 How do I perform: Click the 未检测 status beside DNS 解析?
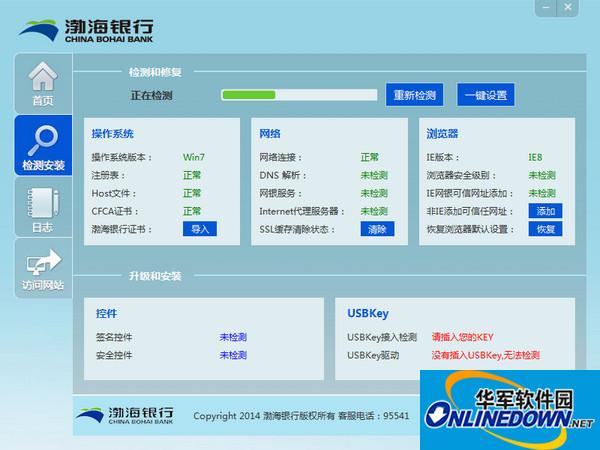pyautogui.click(x=374, y=175)
